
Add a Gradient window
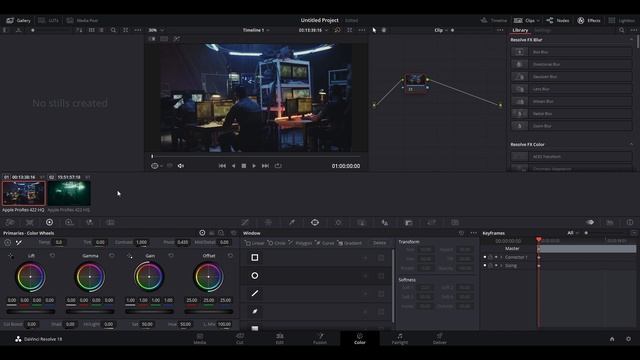pos(349,243)
